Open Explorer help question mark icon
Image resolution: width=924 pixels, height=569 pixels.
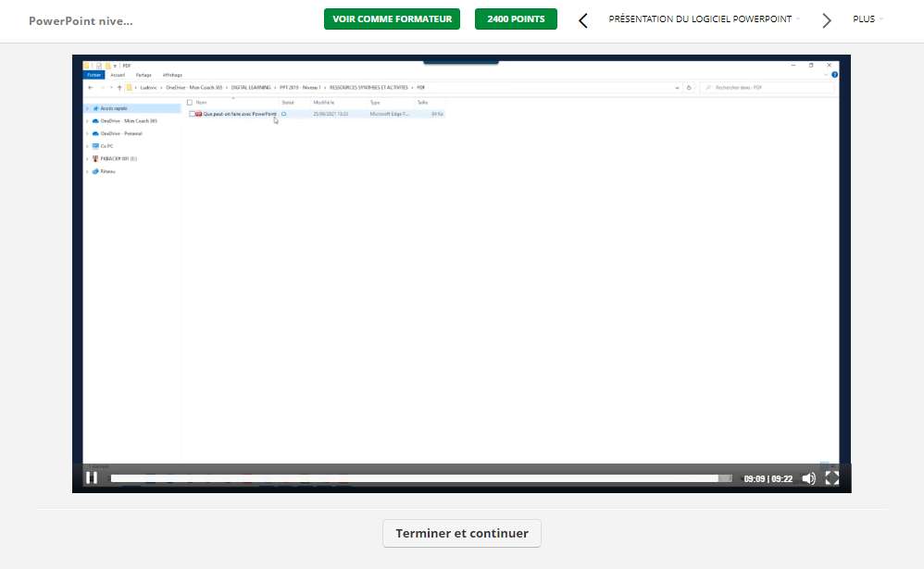pyautogui.click(x=834, y=75)
